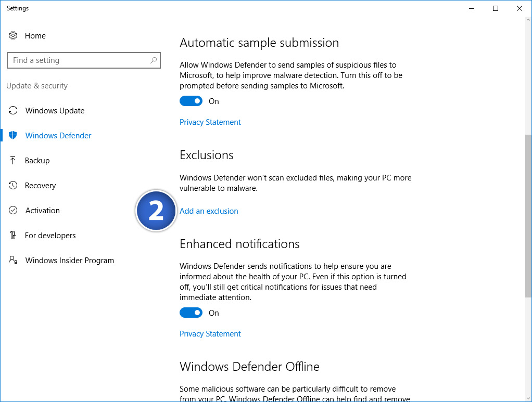Image resolution: width=532 pixels, height=402 pixels.
Task: Click the Activation checkmark icon
Action: [13, 210]
